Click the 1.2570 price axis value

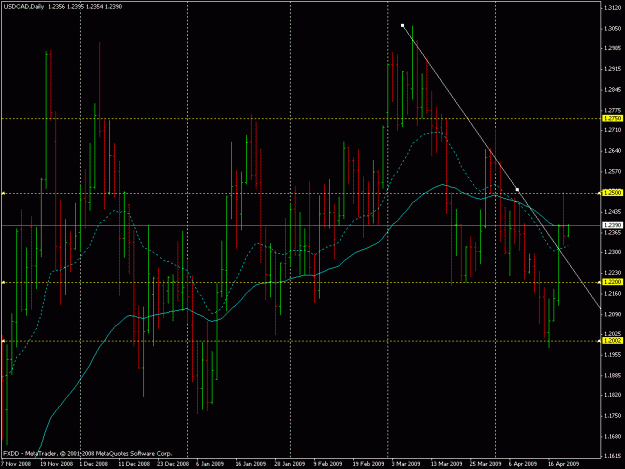613,171
